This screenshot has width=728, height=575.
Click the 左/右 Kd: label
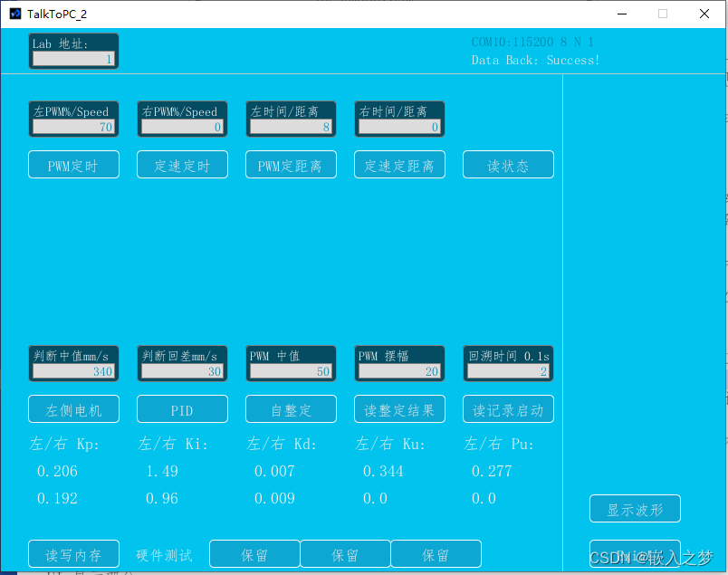pyautogui.click(x=282, y=444)
